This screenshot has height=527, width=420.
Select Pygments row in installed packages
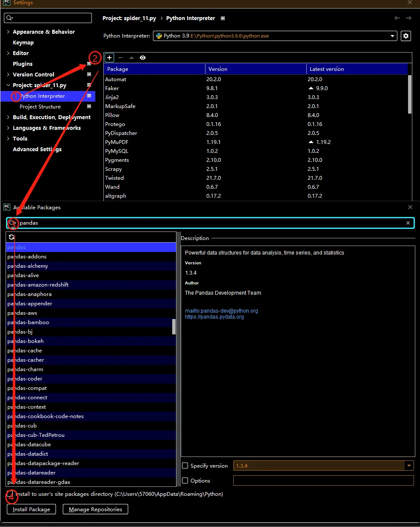[256, 160]
